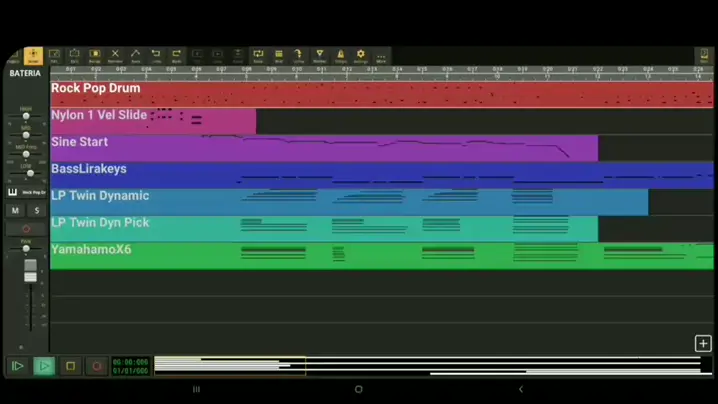The height and width of the screenshot is (404, 718).
Task: Click the timeline ruler at 0:20 mark
Action: pyautogui.click(x=548, y=70)
